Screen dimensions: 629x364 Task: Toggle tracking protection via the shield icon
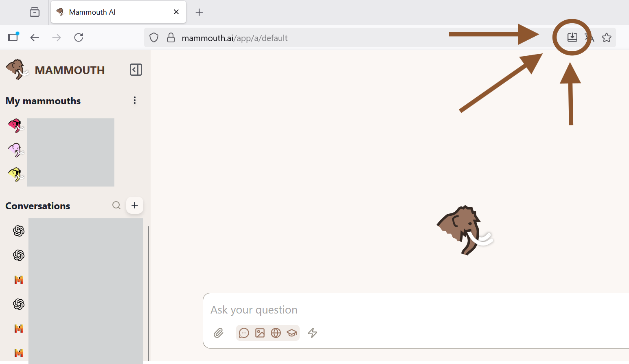coord(153,37)
